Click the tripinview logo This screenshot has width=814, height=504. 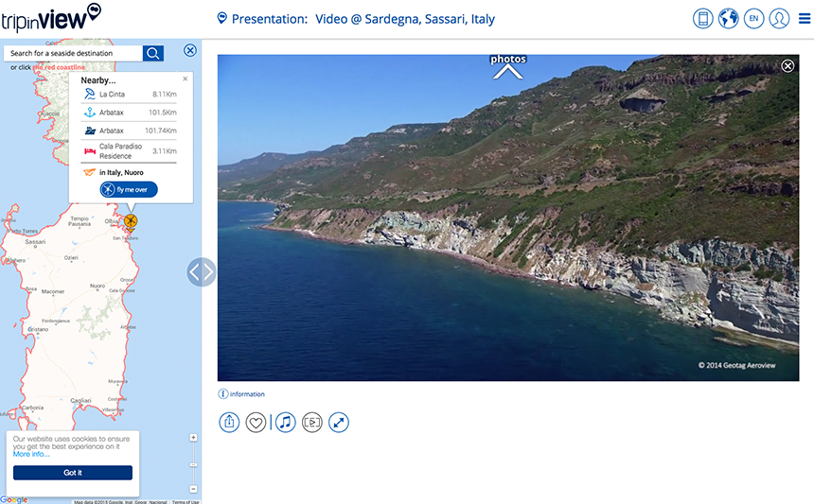[x=50, y=18]
